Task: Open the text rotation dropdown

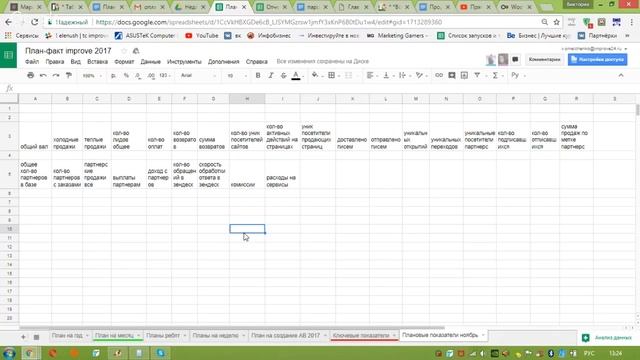Action: coord(421,76)
